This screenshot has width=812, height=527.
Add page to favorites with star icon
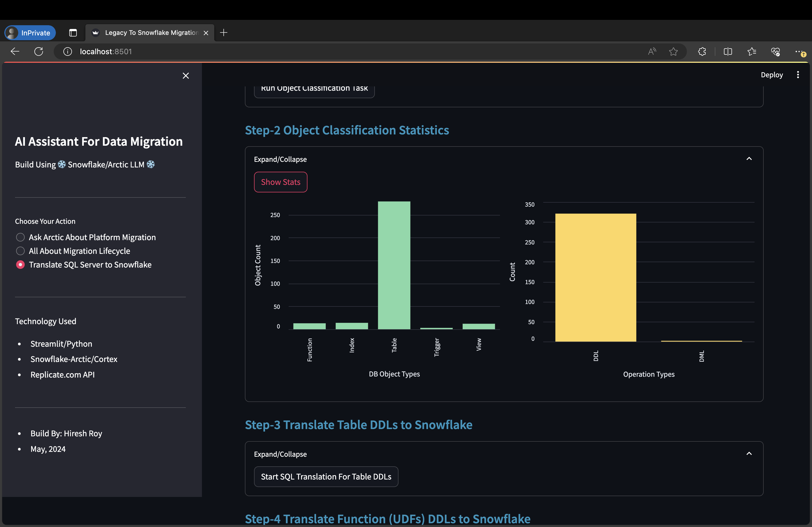pos(673,52)
